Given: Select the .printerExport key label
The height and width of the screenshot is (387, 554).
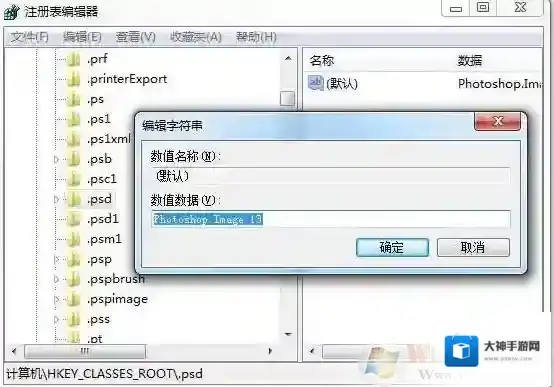Looking at the screenshot, I should [x=127, y=79].
